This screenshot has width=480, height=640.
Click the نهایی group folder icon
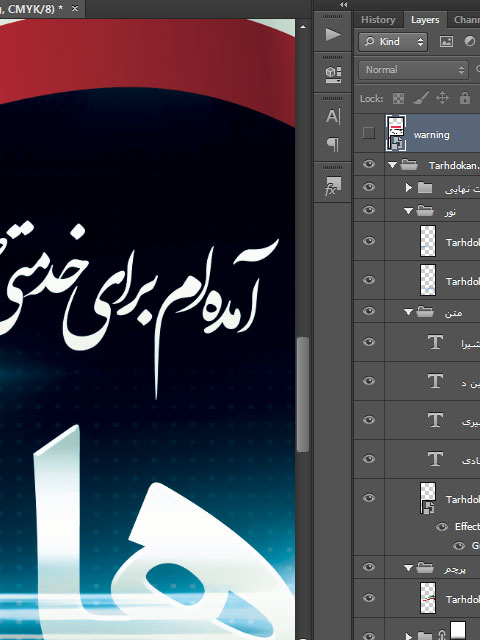pos(425,188)
